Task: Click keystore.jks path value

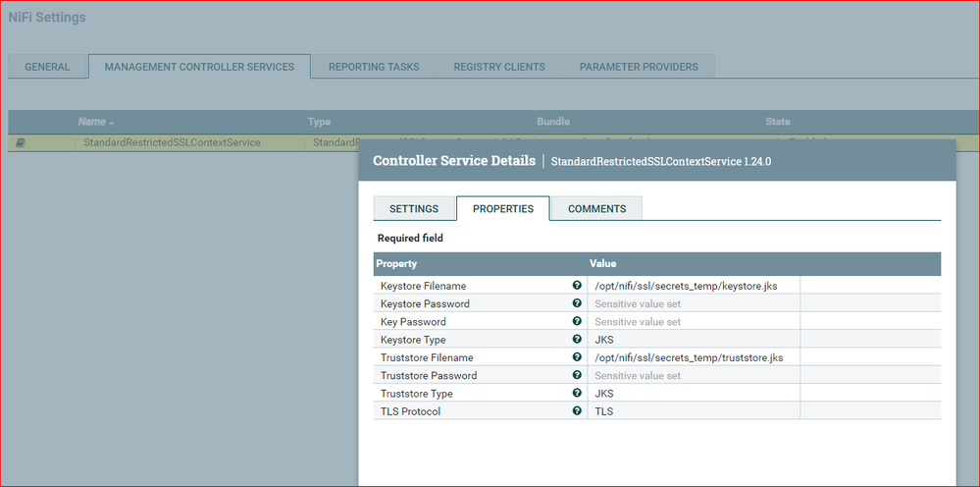Action: 686,286
